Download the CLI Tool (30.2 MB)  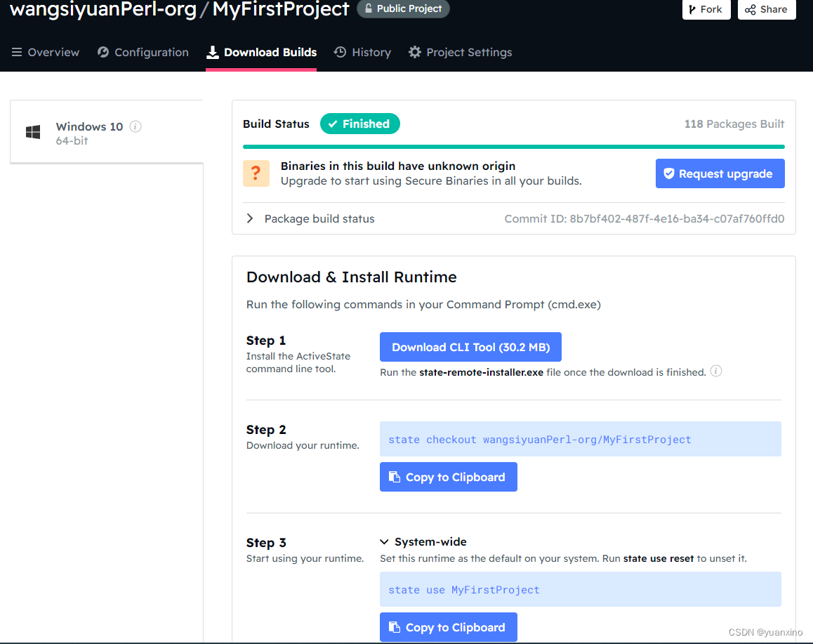470,347
